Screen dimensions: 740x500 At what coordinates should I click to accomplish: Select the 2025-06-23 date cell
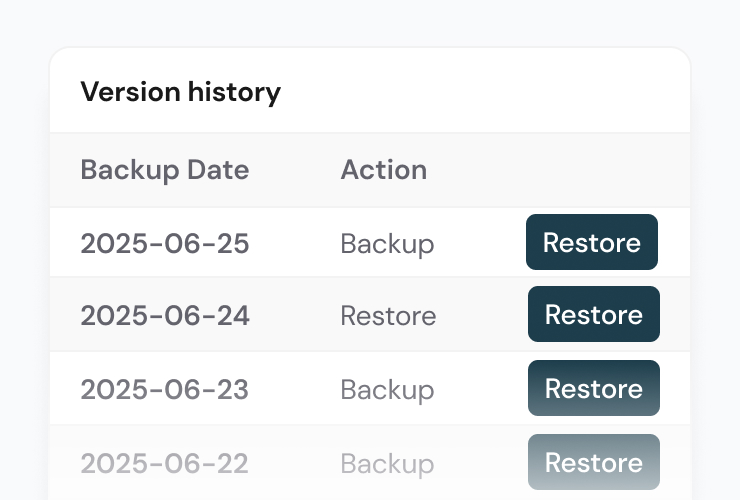coord(164,389)
